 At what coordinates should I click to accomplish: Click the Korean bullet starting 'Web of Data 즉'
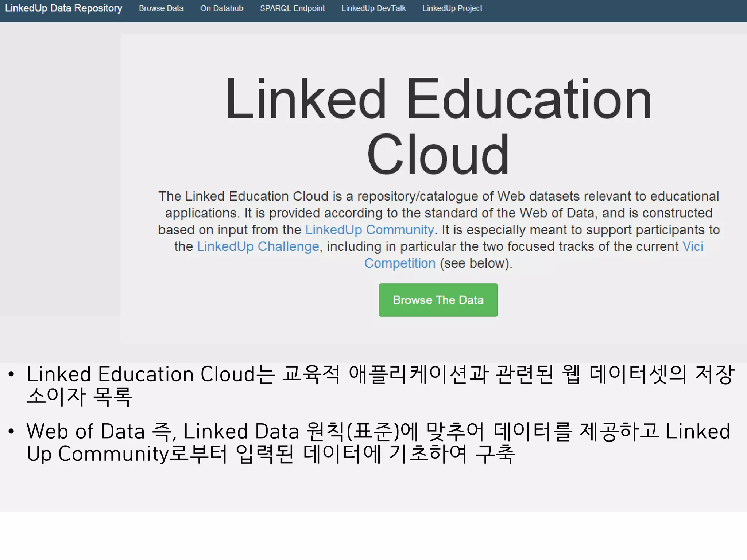(x=378, y=443)
